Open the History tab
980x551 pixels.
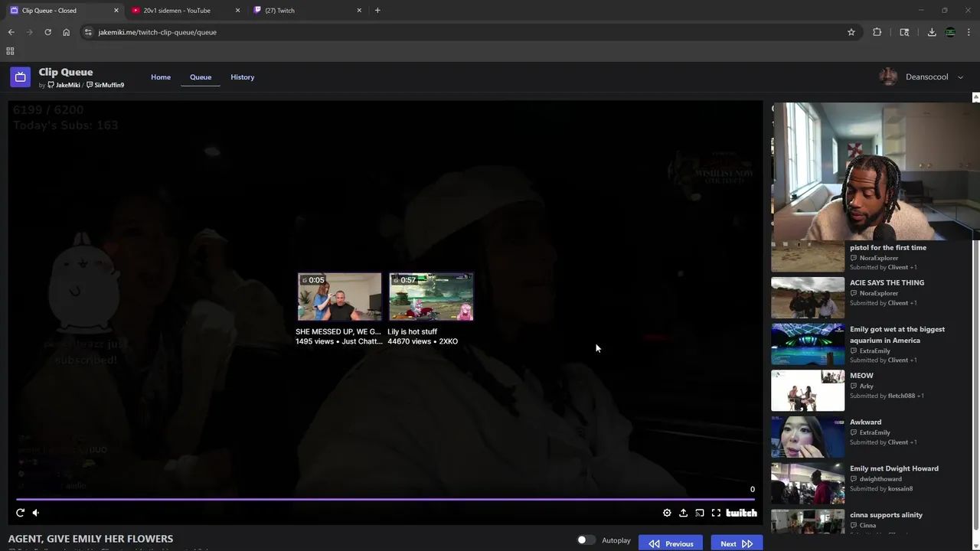(243, 77)
